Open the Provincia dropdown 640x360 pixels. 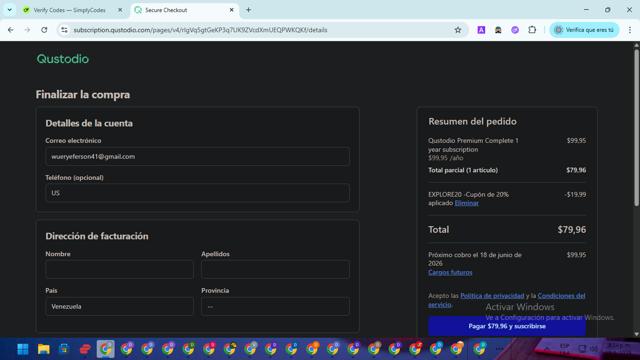tap(276, 306)
